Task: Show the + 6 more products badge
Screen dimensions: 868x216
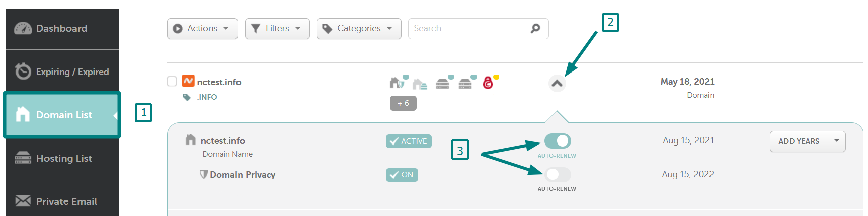Action: tap(403, 103)
